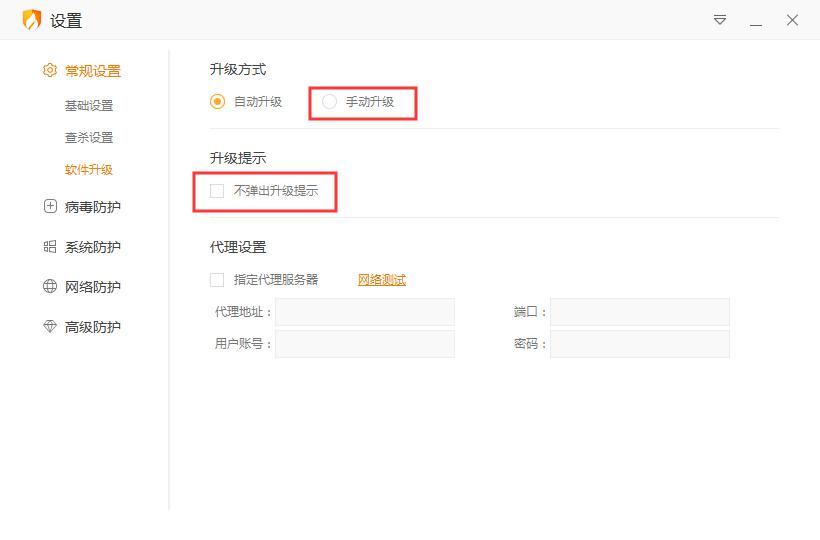Viewport: 820px width, 540px height.
Task: Click the globe icon beside 网络防护
Action: 50,287
